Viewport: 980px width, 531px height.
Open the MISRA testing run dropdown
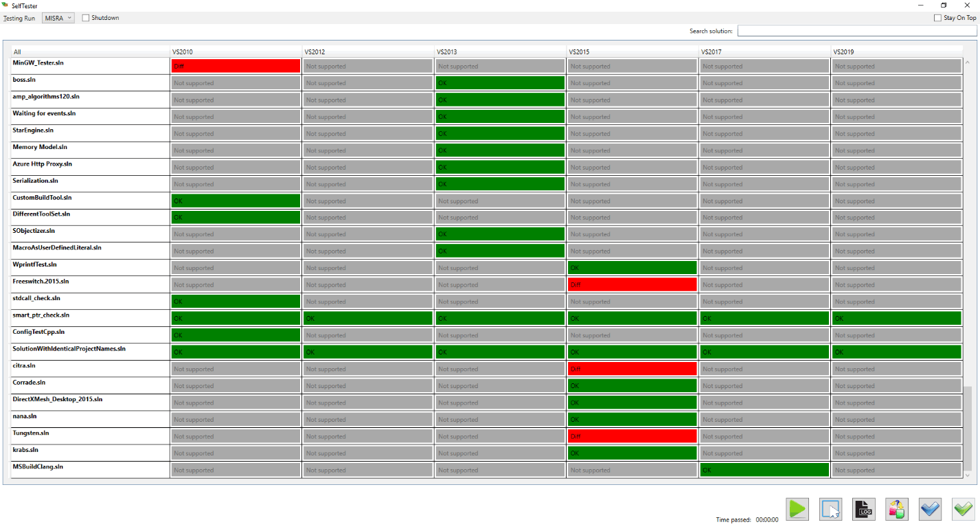(58, 18)
